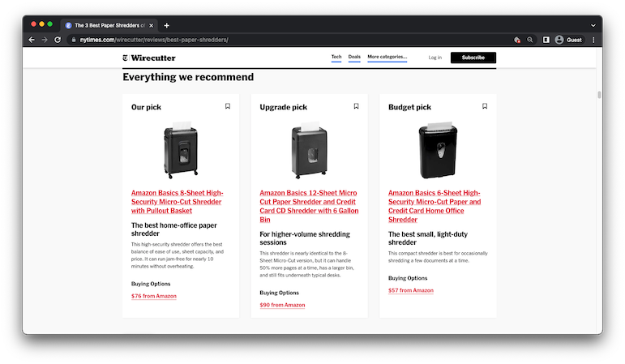
Task: Click 'The best small, light-duty shredder' text
Action: click(x=428, y=238)
